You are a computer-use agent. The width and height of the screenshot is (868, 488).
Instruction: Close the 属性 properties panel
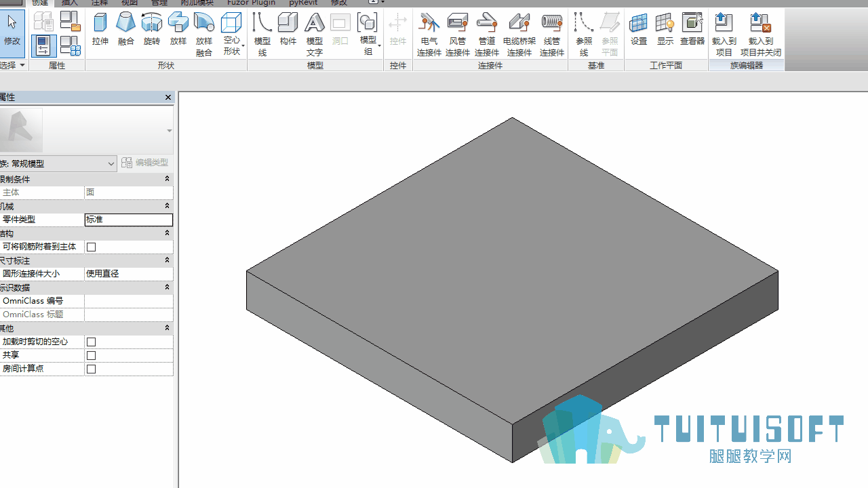pos(168,98)
